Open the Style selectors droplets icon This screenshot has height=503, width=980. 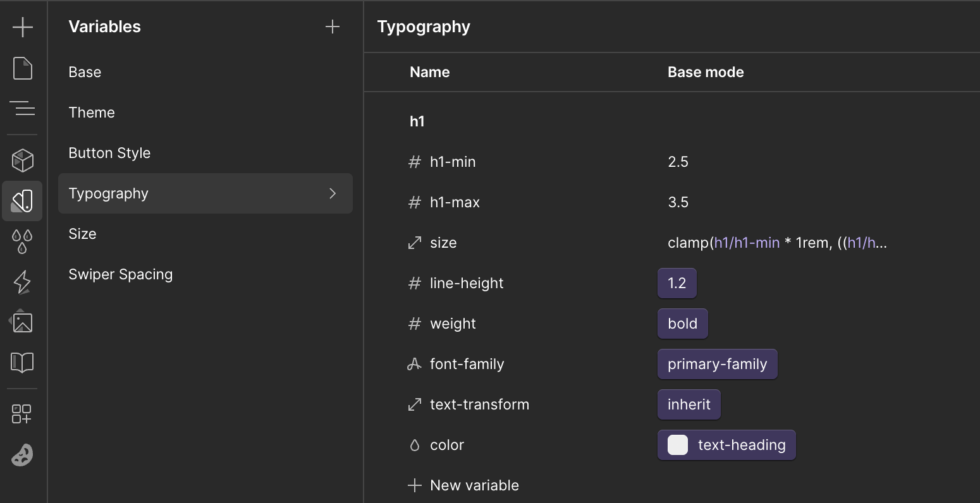point(23,241)
